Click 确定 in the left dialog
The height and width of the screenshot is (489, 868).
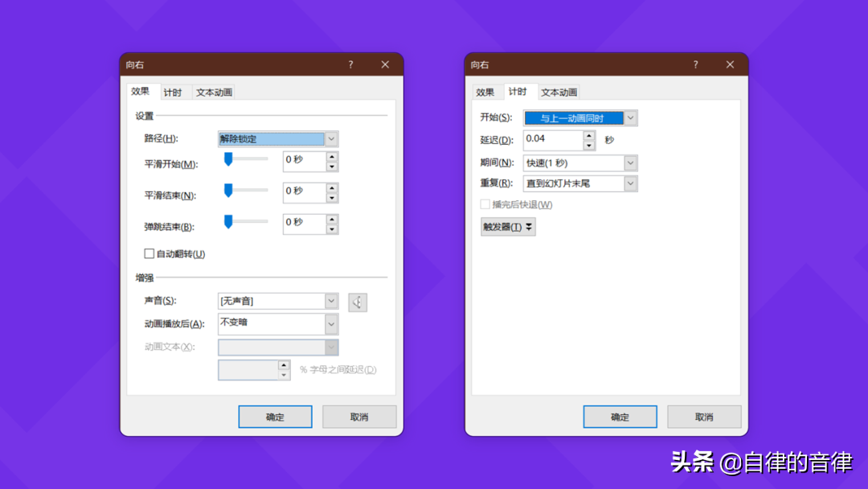[275, 417]
